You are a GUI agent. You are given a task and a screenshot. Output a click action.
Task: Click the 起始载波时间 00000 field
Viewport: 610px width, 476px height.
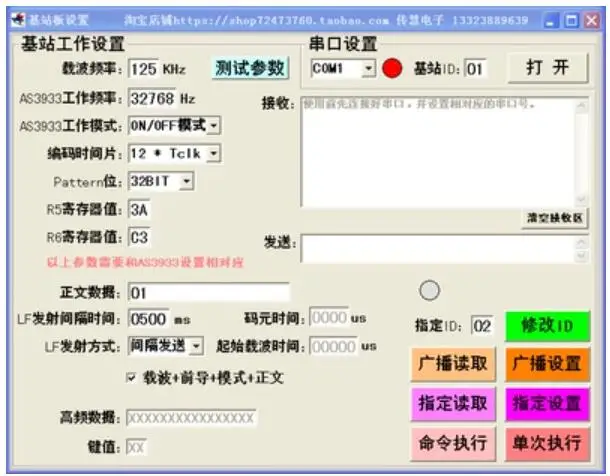point(333,346)
